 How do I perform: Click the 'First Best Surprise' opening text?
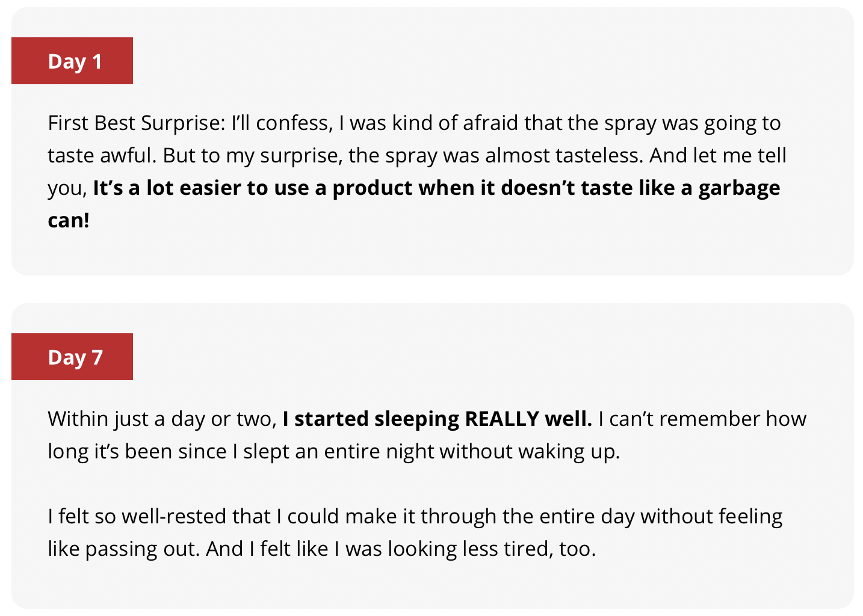pyautogui.click(x=137, y=123)
